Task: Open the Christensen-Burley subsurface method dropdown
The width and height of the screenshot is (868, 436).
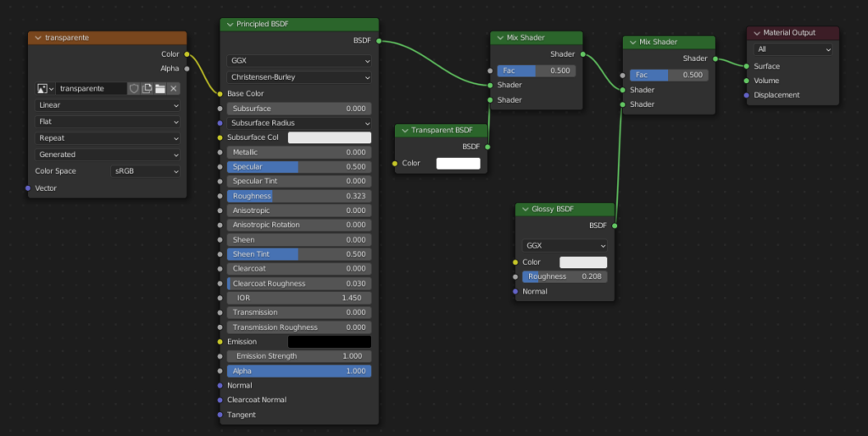Action: tap(299, 77)
